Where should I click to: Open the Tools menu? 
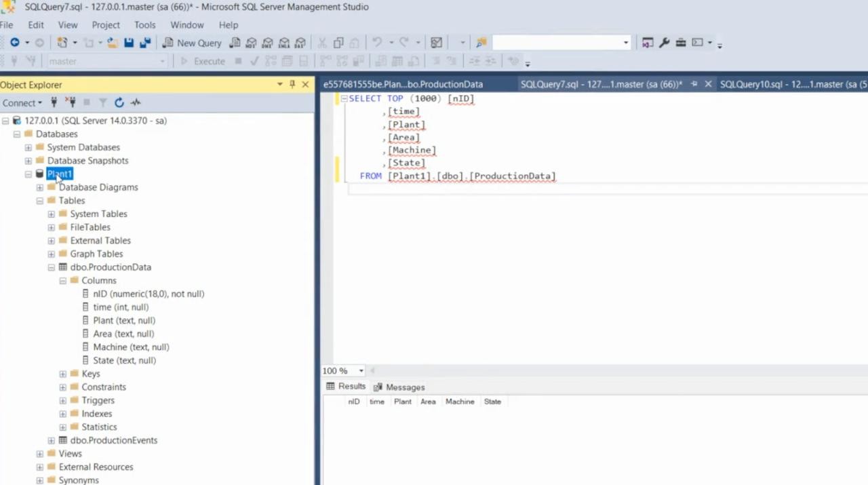(x=144, y=25)
